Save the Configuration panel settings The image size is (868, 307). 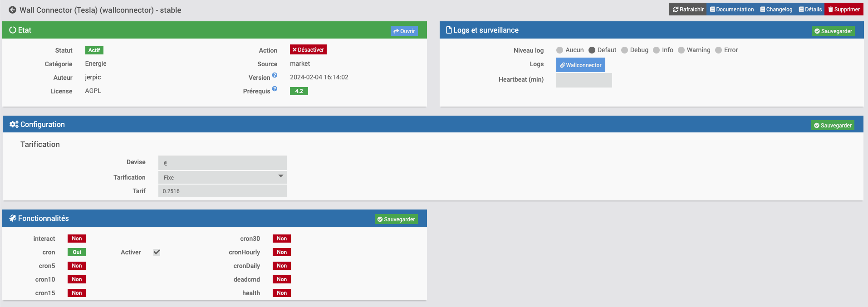[x=832, y=125]
